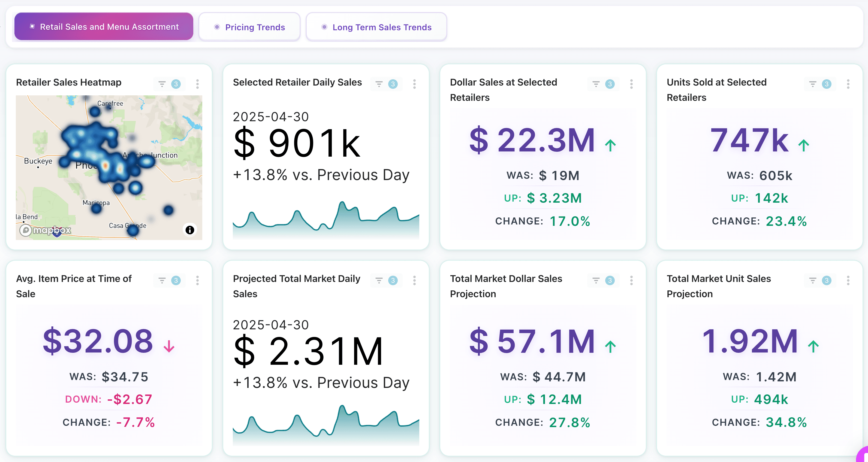Select the Pricing Trends radio button
Viewport: 868px width, 462px height.
click(x=217, y=27)
